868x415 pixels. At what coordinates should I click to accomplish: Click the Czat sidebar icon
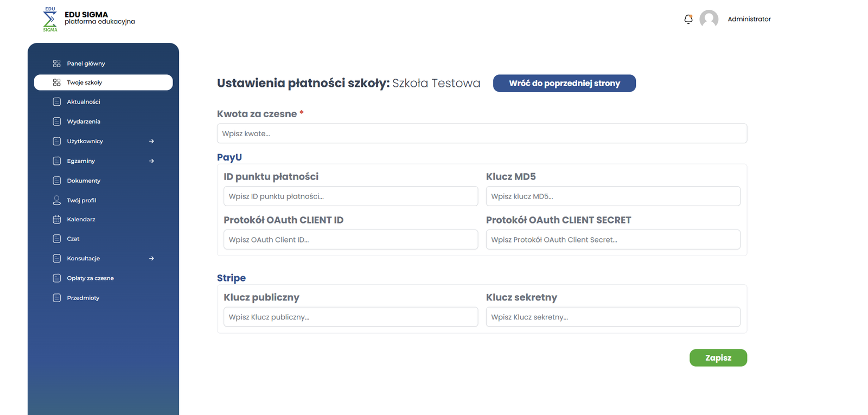click(56, 239)
